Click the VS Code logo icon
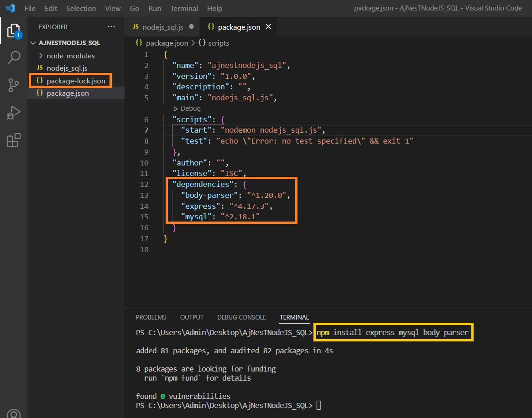The height and width of the screenshot is (418, 532). [x=10, y=8]
